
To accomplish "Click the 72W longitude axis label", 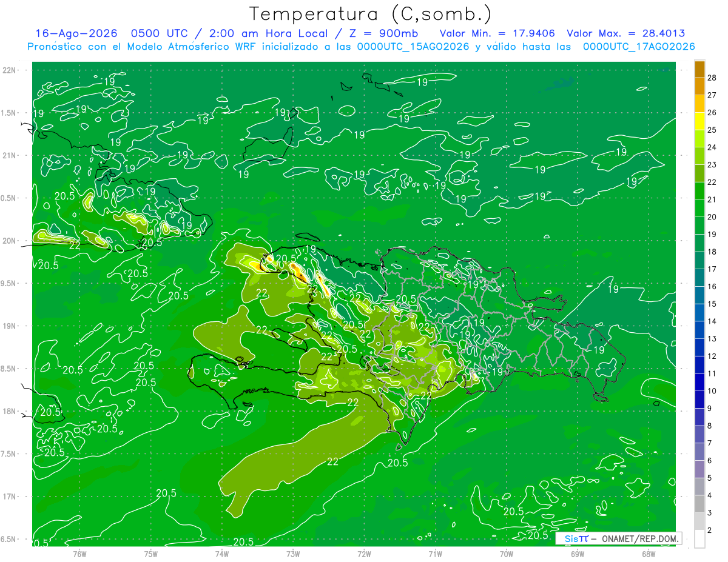I will click(364, 554).
